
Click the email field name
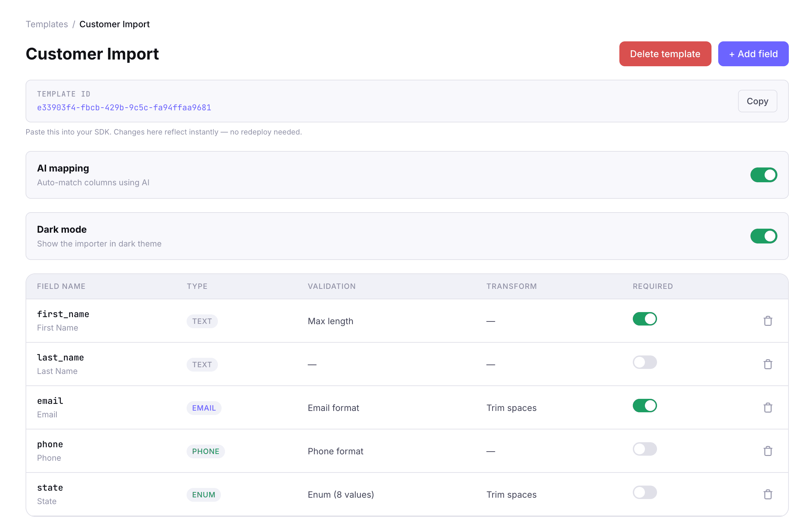[x=50, y=401]
